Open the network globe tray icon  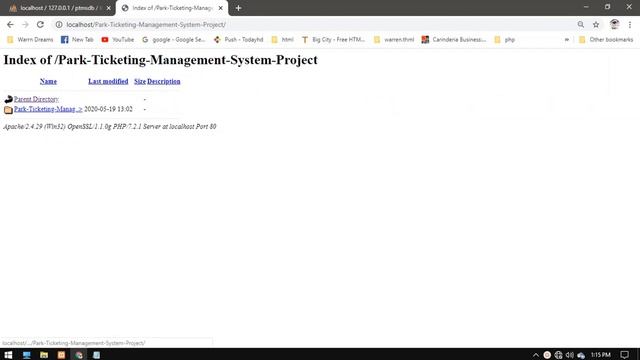coord(558,355)
